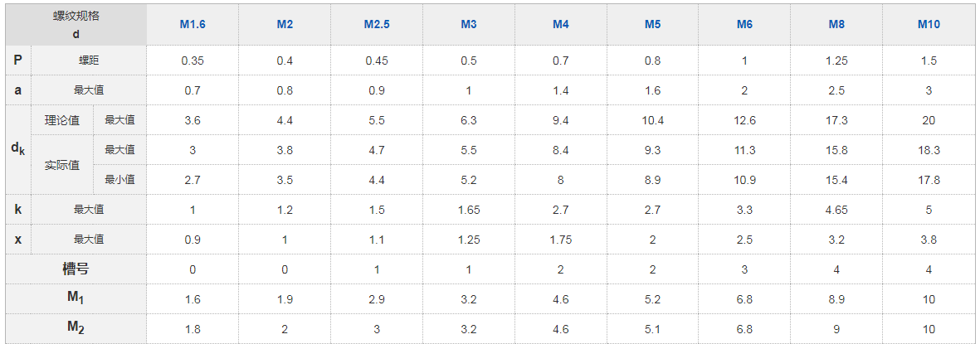Screen dimensions: 980x344
Task: Select the 螺纹规格 d header cell
Action: coord(76,25)
